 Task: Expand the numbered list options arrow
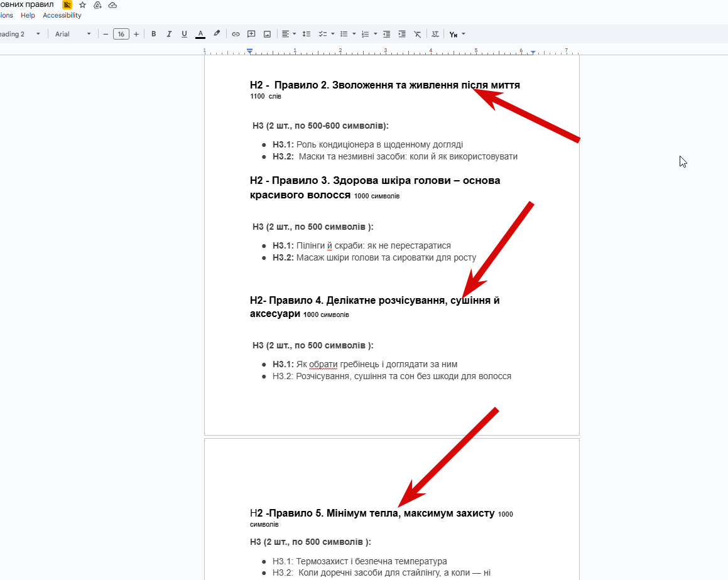click(x=376, y=34)
